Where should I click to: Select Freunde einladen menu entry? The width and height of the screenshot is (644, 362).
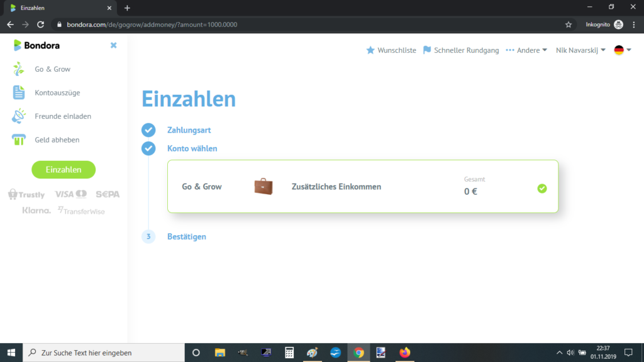[x=63, y=116]
